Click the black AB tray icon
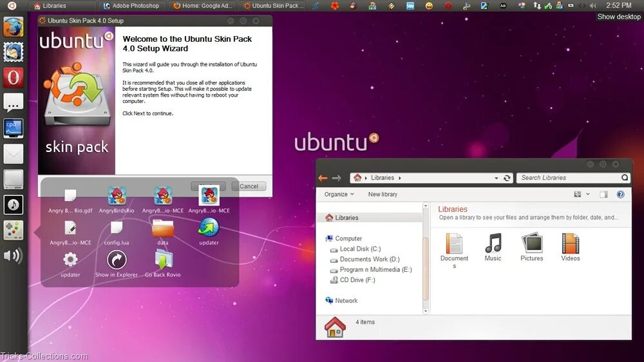The height and width of the screenshot is (362, 644). coord(503,6)
